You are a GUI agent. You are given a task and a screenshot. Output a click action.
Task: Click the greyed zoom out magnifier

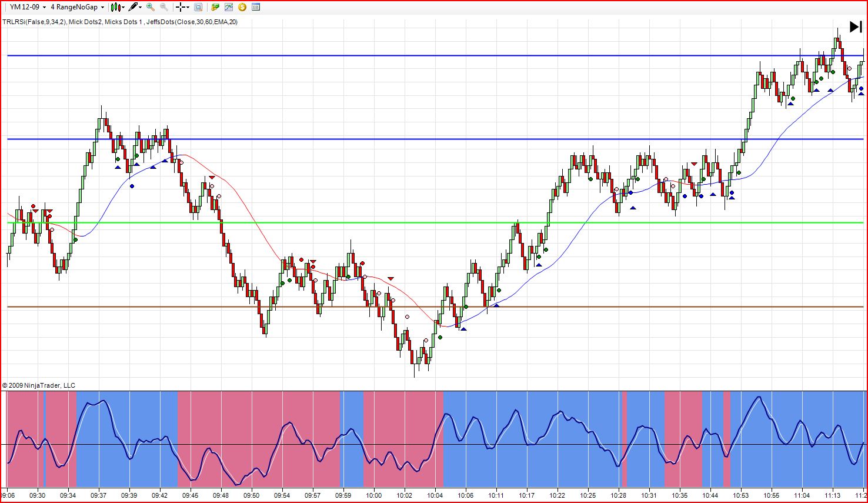pyautogui.click(x=164, y=7)
